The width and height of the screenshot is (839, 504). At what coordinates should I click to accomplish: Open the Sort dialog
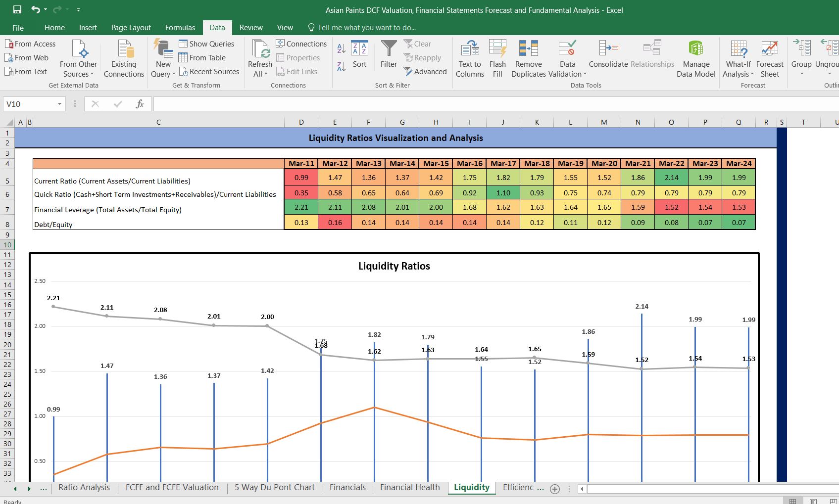[359, 54]
